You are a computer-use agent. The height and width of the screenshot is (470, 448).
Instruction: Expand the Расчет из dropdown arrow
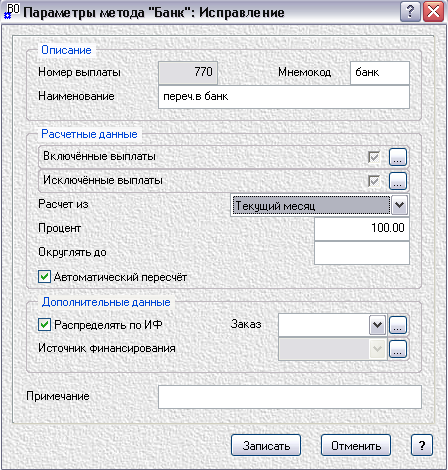(399, 205)
